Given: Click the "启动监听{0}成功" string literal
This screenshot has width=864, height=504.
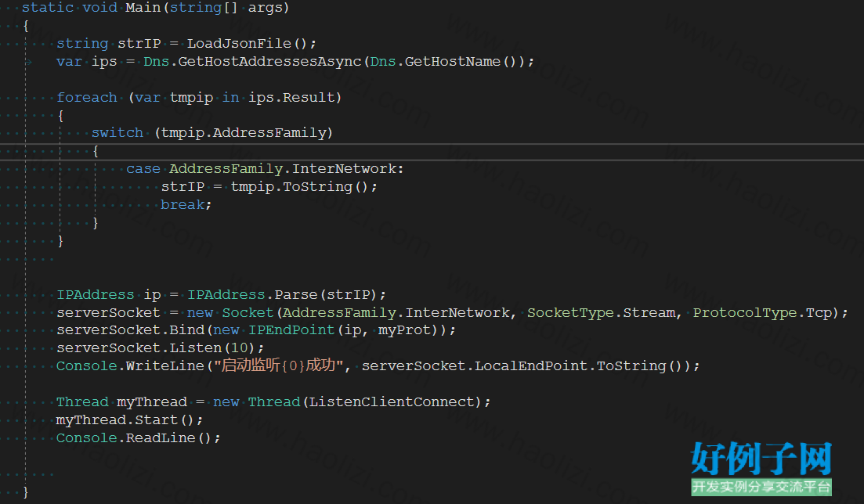Looking at the screenshot, I should point(279,365).
